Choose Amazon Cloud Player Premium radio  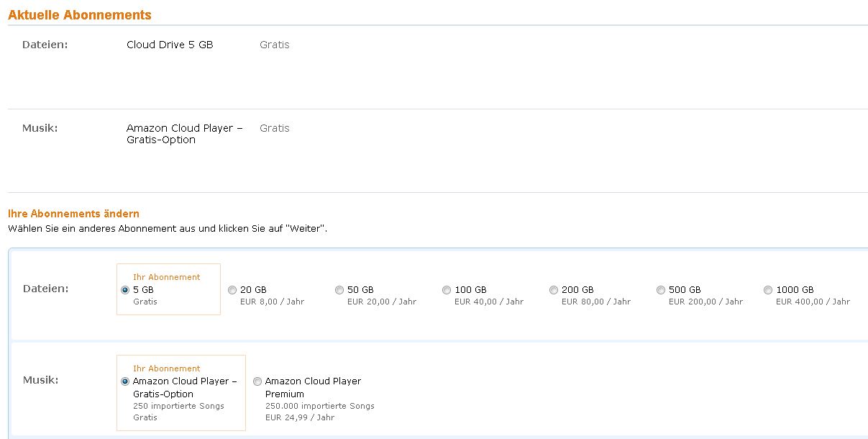257,381
